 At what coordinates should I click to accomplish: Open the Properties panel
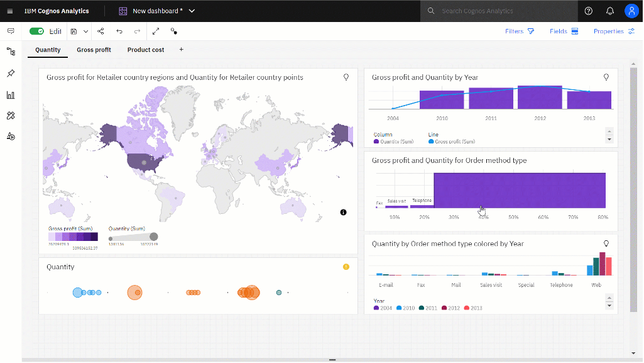point(609,31)
